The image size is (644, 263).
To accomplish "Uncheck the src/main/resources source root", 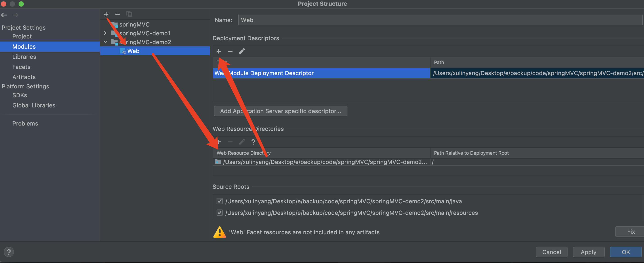I will [x=219, y=213].
